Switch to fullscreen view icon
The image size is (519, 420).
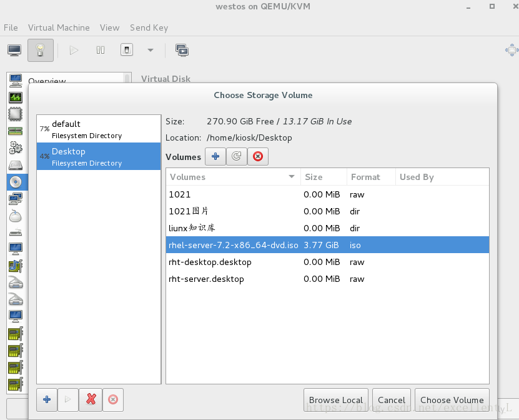[x=512, y=51]
